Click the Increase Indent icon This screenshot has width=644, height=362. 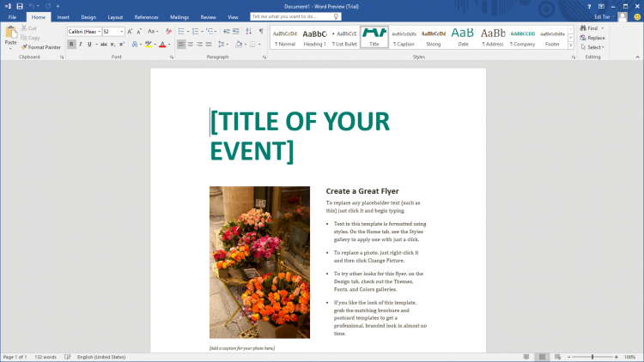pos(236,32)
